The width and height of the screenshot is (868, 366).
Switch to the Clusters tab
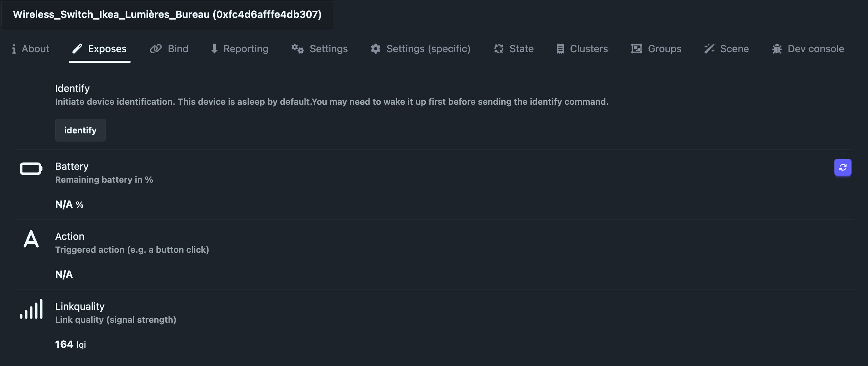[x=582, y=49]
